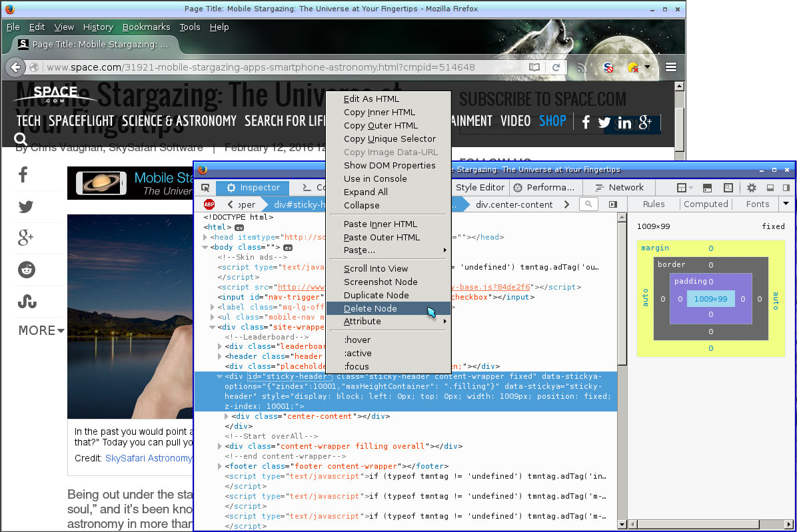The height and width of the screenshot is (532, 797).
Task: Share on StumbleUpon from the left sidebar
Action: 27,302
